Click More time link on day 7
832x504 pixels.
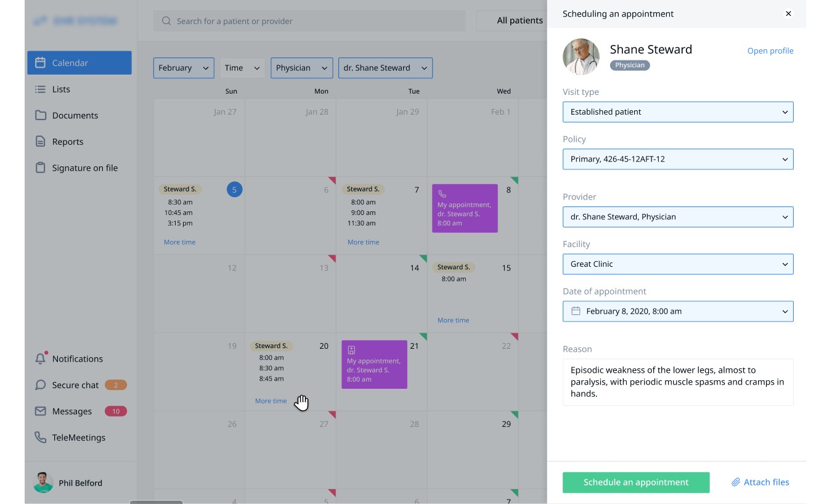tap(364, 242)
